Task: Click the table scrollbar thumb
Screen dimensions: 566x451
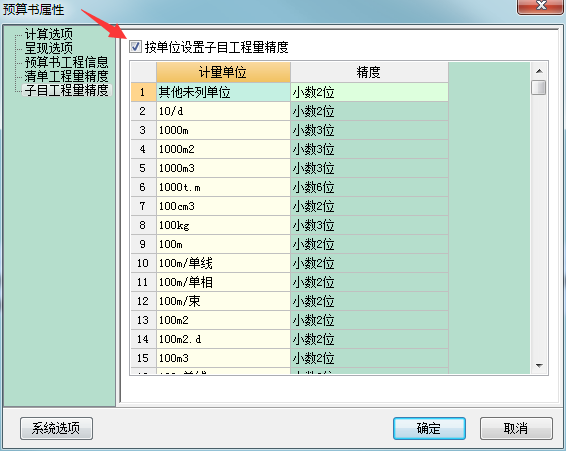Action: [539, 88]
